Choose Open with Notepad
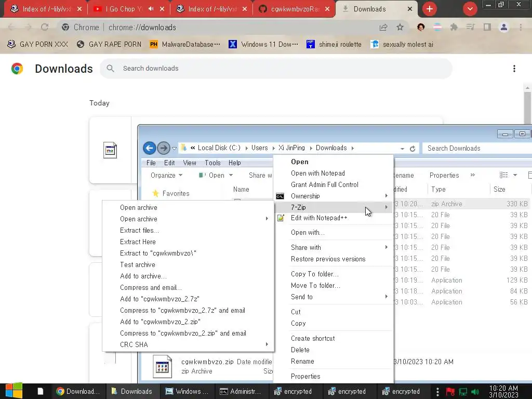Image resolution: width=532 pixels, height=399 pixels. tap(333, 173)
